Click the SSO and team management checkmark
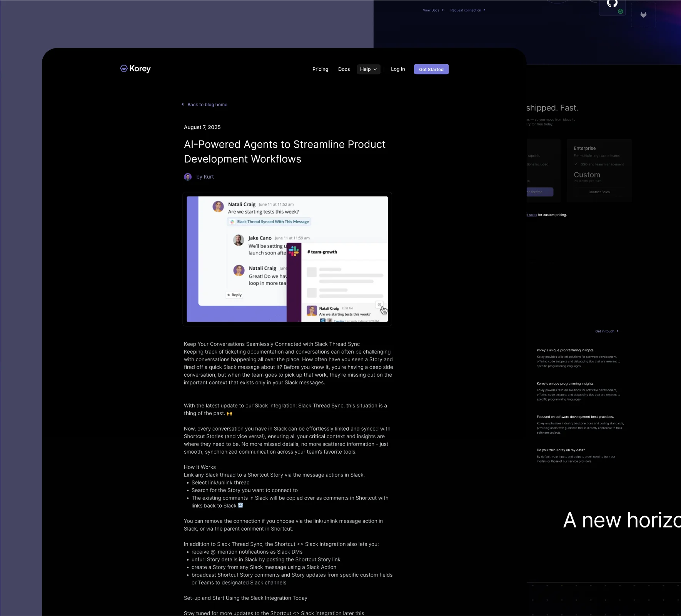This screenshot has height=616, width=681. (x=576, y=164)
